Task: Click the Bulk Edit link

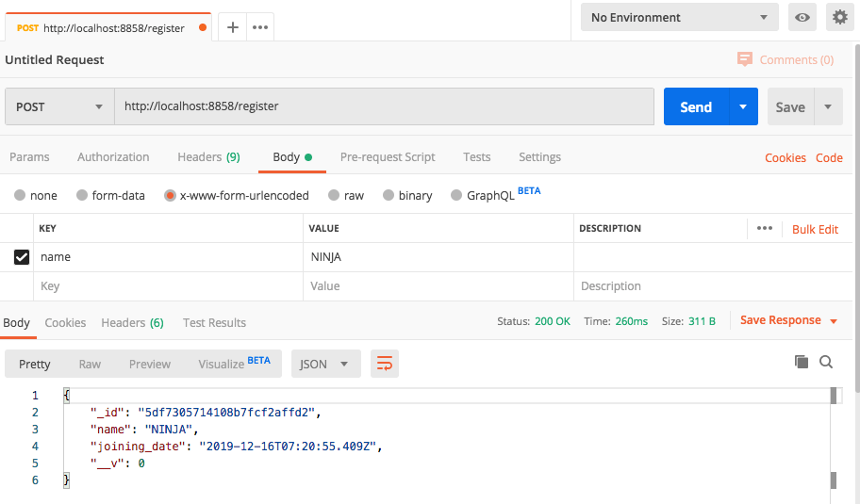Action: (x=815, y=229)
